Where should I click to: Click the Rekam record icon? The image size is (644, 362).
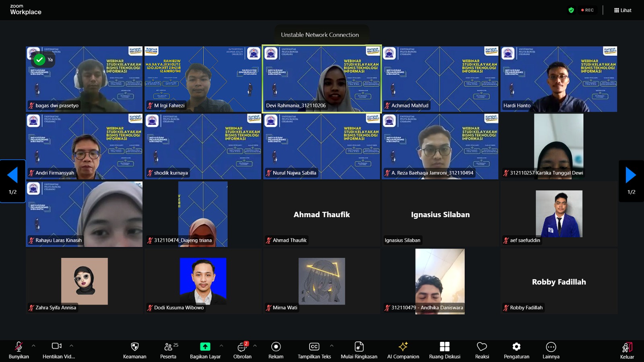point(276,347)
